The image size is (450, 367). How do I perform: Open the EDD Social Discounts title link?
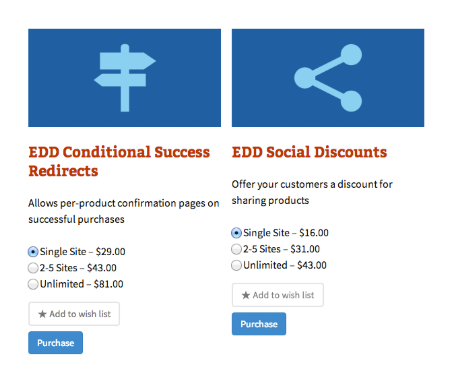pyautogui.click(x=309, y=152)
